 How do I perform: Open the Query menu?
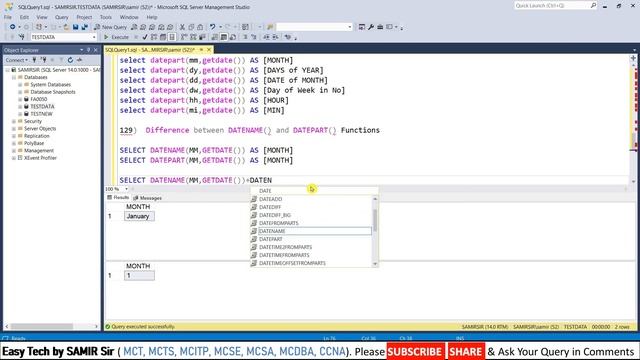62,17
